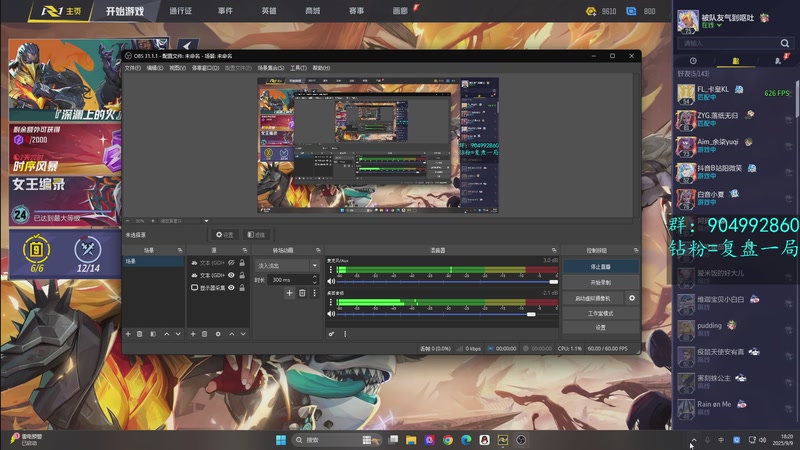Toggle lock on second 文本 (GDI+) source

click(242, 275)
